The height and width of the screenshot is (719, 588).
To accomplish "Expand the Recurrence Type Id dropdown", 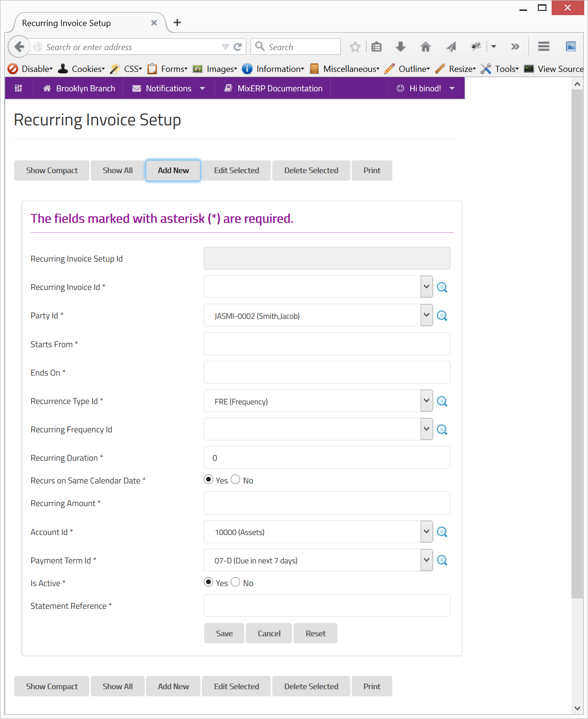I will point(426,401).
